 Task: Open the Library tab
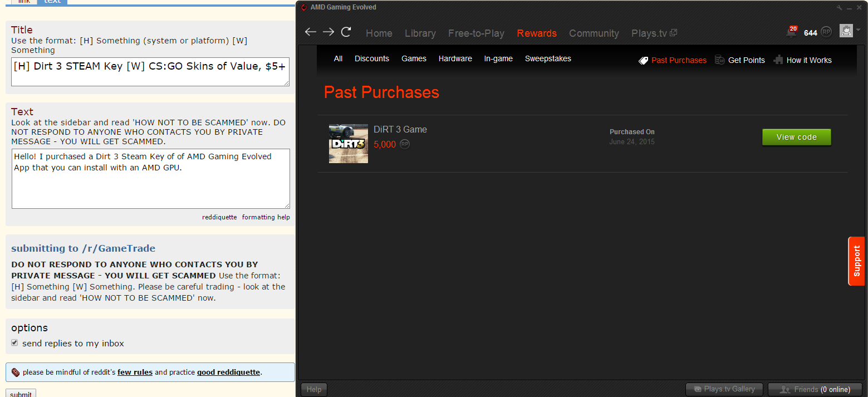pos(420,33)
